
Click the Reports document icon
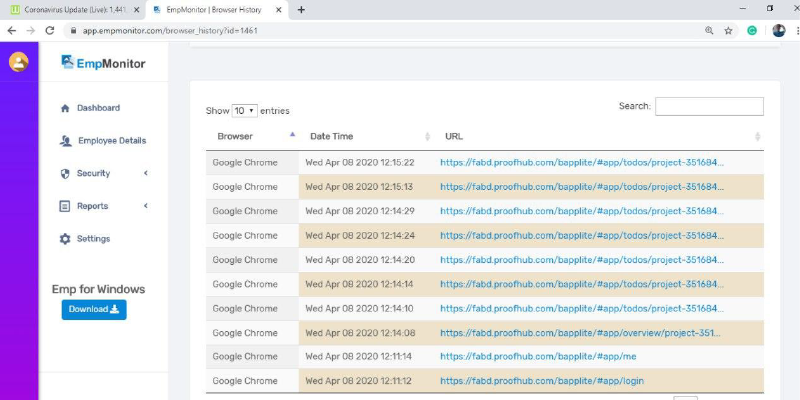(65, 206)
